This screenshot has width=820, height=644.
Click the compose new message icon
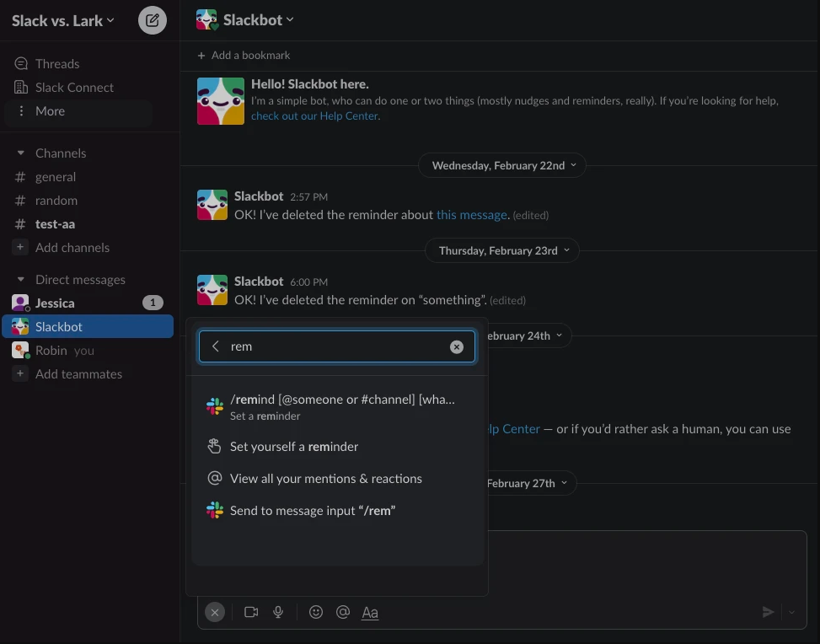coord(153,20)
